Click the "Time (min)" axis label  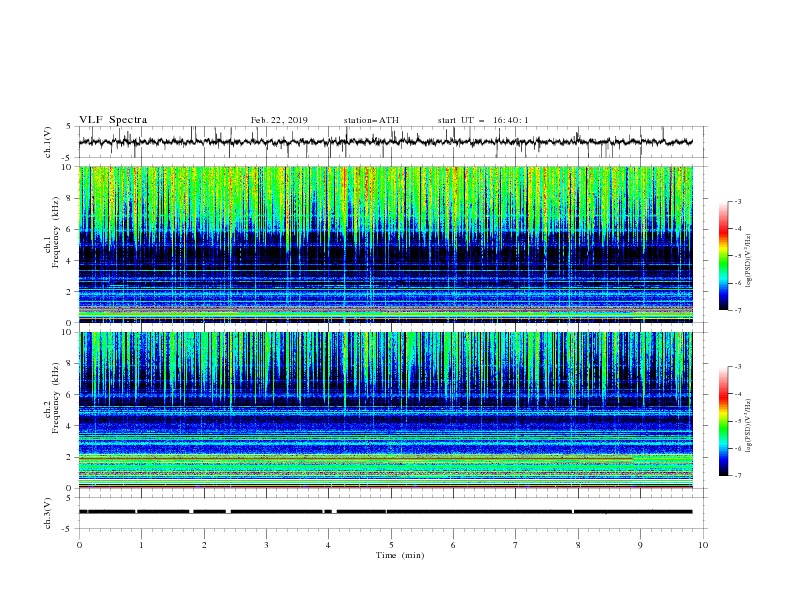400,555
